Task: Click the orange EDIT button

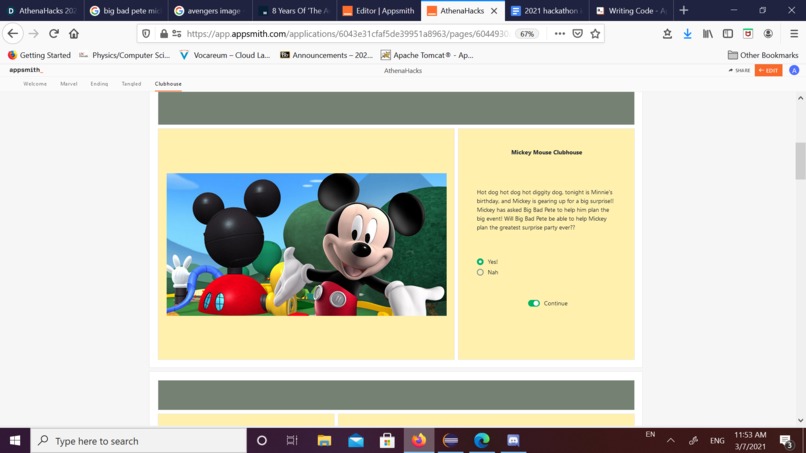Action: [x=768, y=70]
